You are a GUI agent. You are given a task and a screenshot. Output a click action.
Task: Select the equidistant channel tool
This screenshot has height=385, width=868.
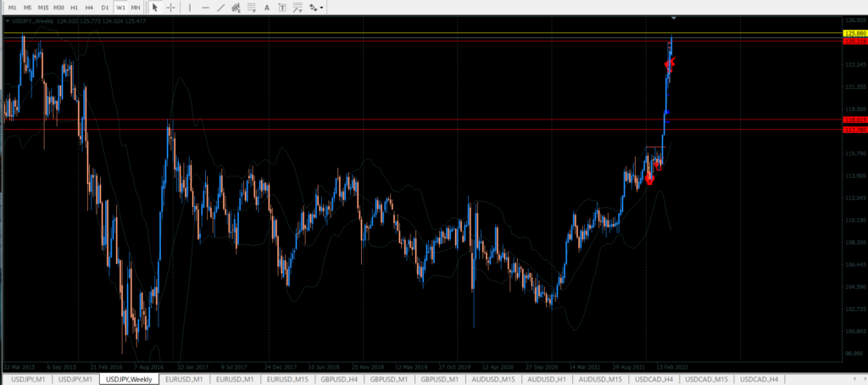[238, 7]
